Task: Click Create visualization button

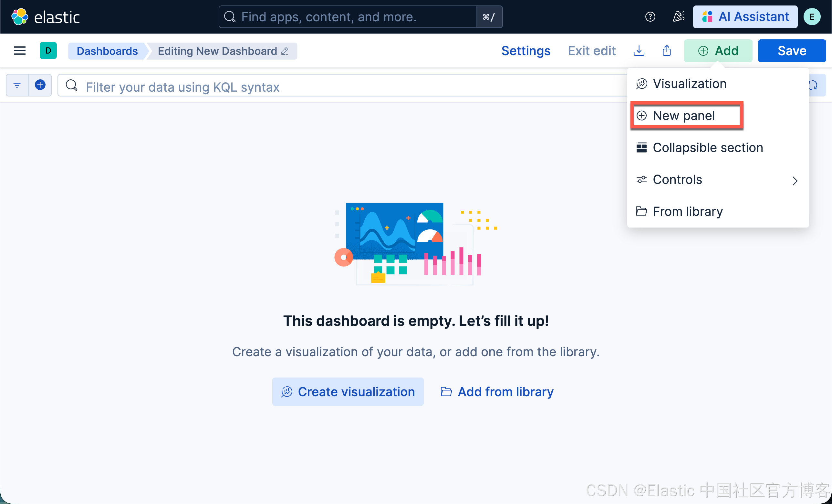Action: (x=348, y=392)
